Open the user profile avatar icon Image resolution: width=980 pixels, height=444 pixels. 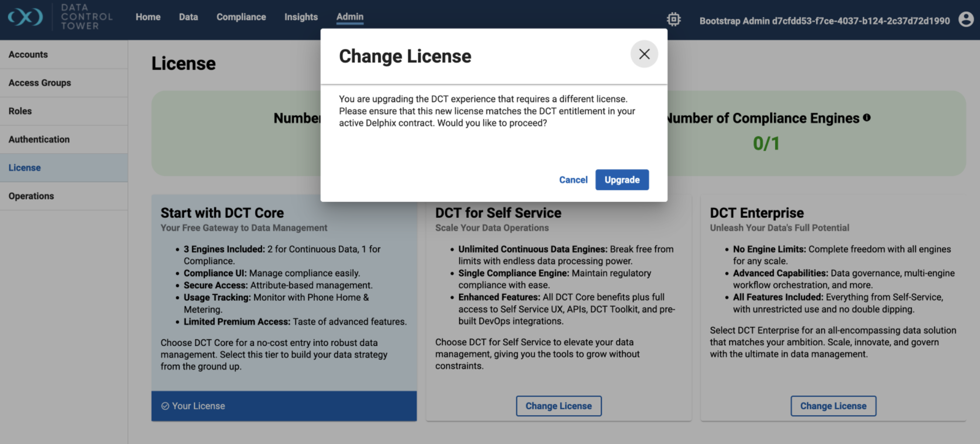[966, 20]
